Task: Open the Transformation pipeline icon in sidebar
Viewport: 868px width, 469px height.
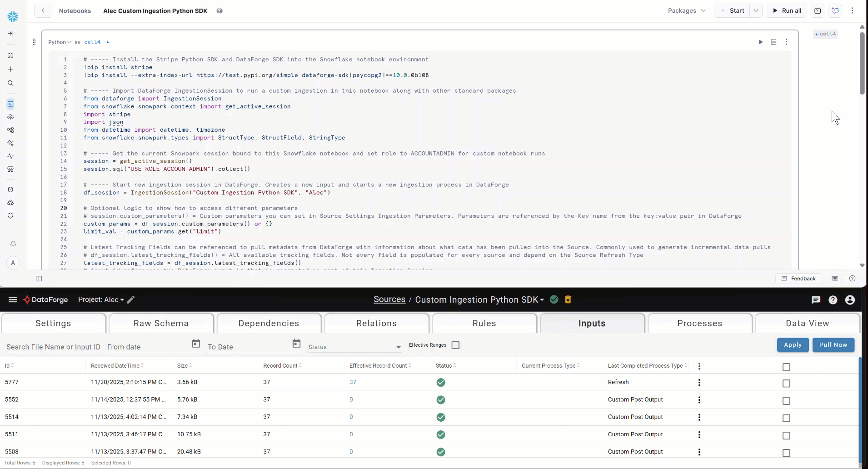Action: tap(10, 130)
